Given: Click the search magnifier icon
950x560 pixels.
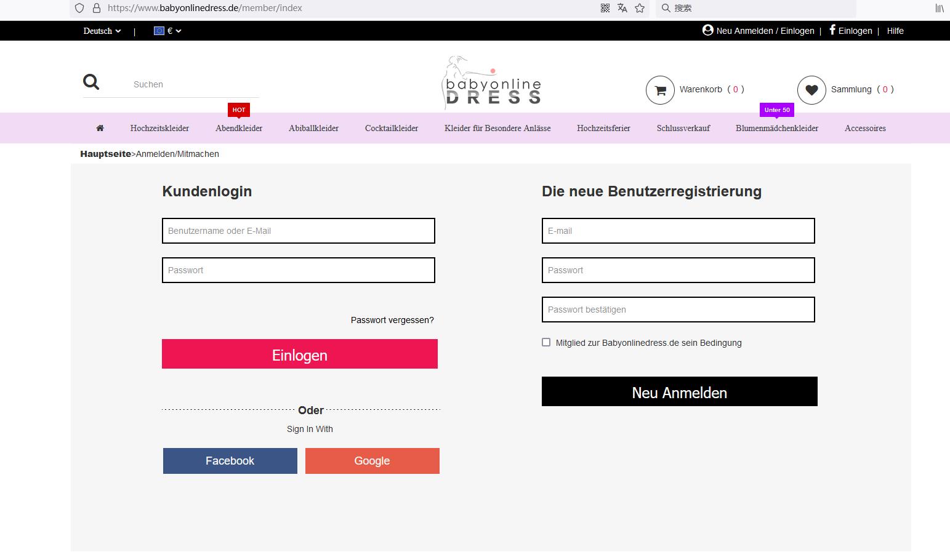Looking at the screenshot, I should pyautogui.click(x=91, y=82).
